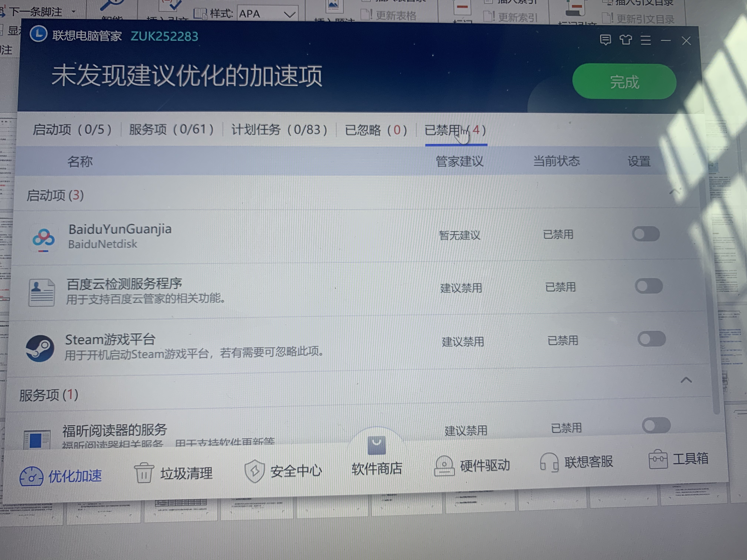Collapse the 服务项 (1) group chevron
Screen dimensions: 747x560
tap(686, 380)
